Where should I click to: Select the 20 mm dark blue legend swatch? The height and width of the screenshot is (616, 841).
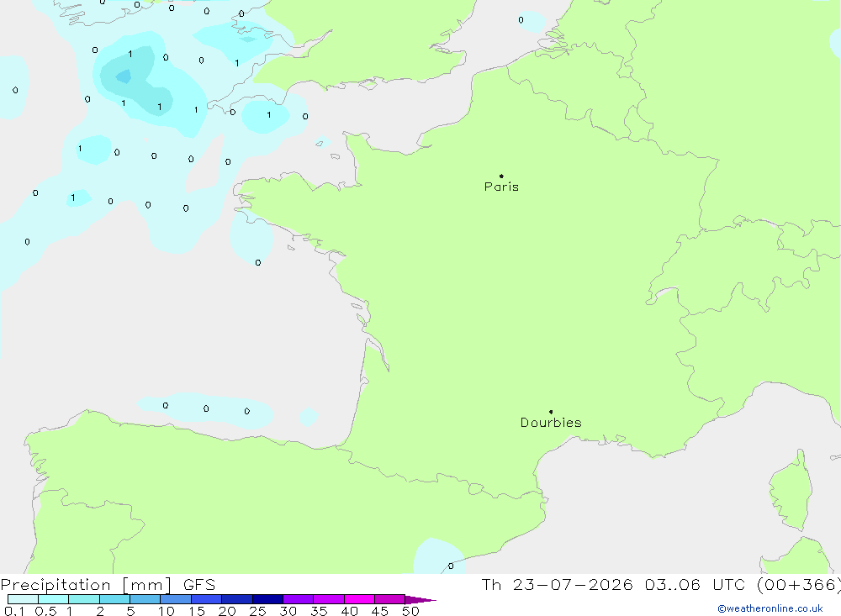[237, 599]
